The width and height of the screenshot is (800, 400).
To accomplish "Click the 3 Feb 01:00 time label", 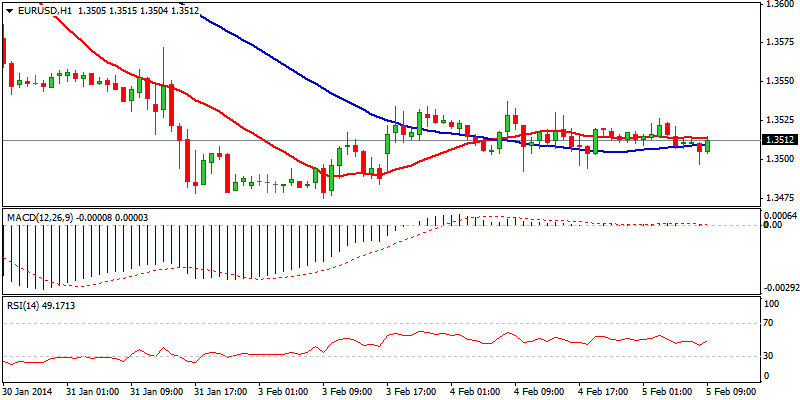I will tap(281, 392).
